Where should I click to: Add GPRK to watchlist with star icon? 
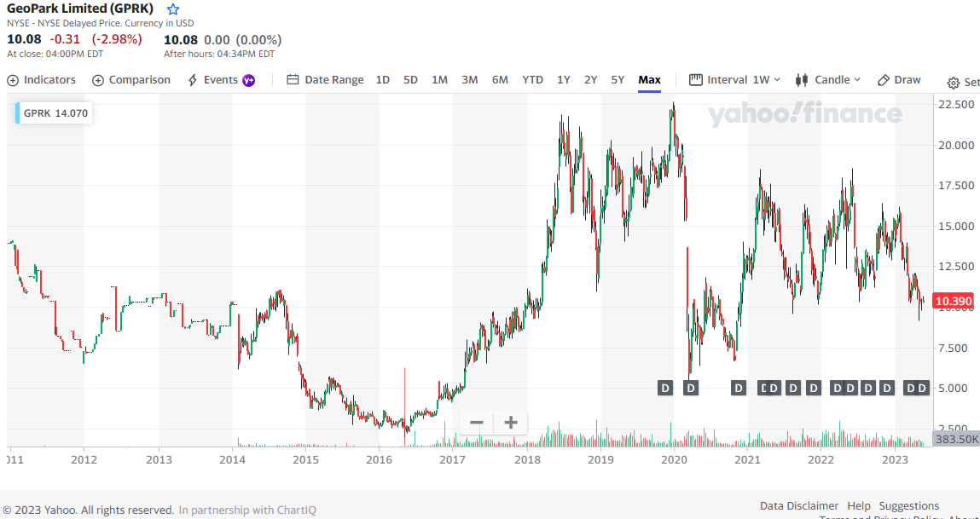(173, 9)
